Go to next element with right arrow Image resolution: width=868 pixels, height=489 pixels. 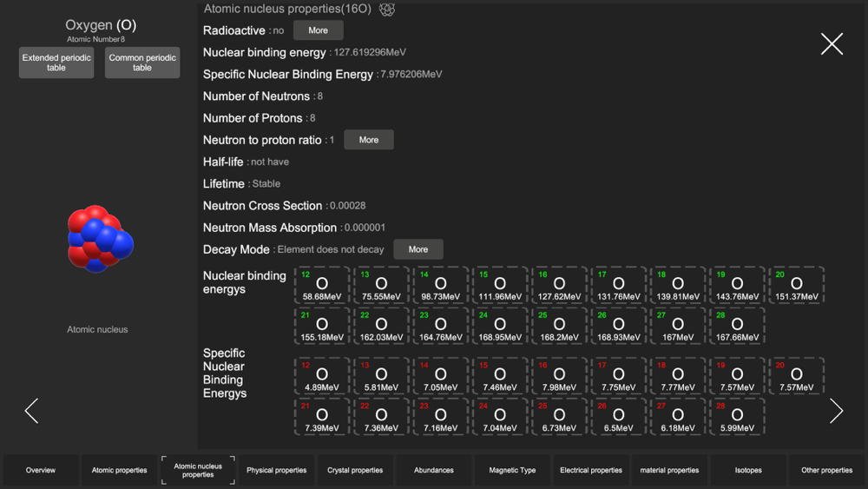coord(835,411)
